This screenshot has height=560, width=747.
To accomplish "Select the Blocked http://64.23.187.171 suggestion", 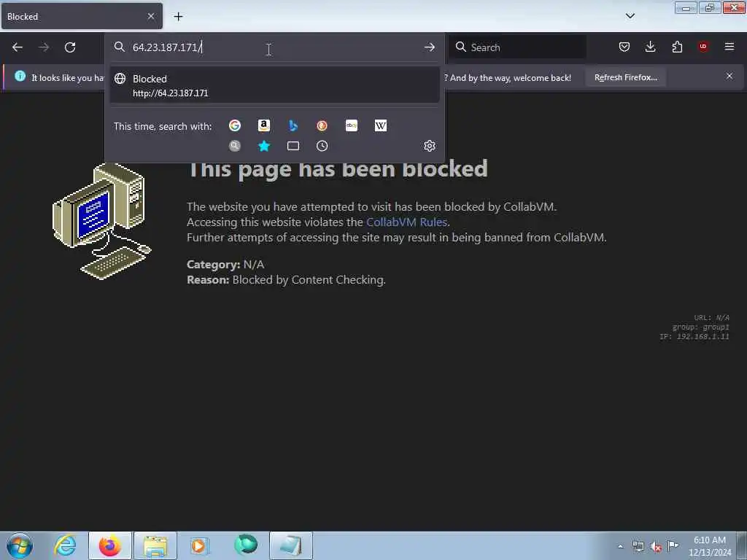I will [x=274, y=85].
